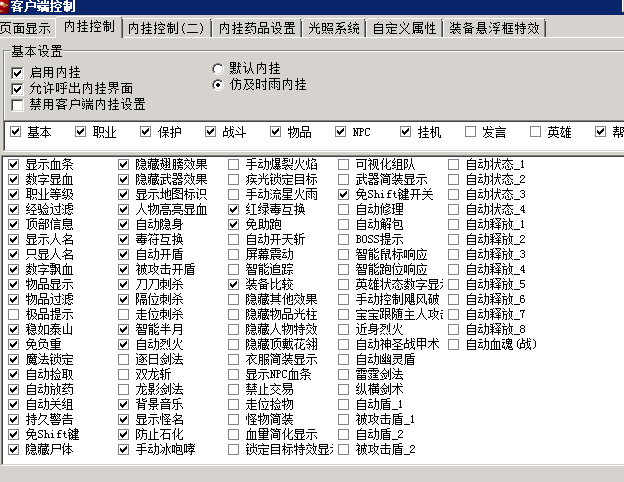The height and width of the screenshot is (482, 624).
Task: Open the 自定义属性 tab
Action: (x=404, y=28)
